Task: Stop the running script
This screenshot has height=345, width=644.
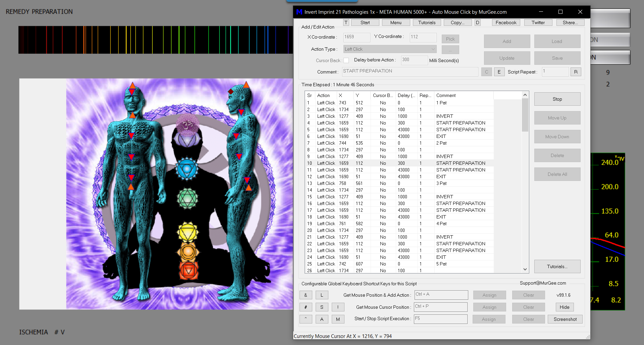Action: [557, 99]
